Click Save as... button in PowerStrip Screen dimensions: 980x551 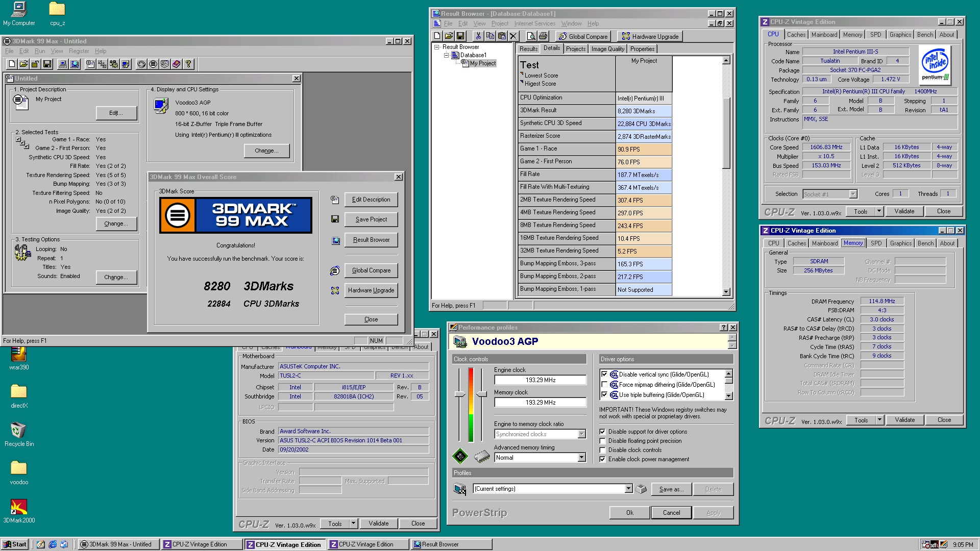tap(671, 489)
